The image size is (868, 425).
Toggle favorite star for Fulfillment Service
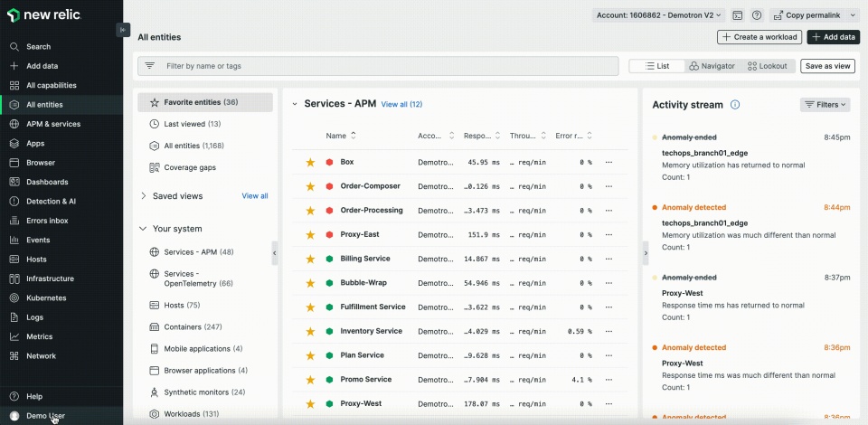tap(310, 307)
